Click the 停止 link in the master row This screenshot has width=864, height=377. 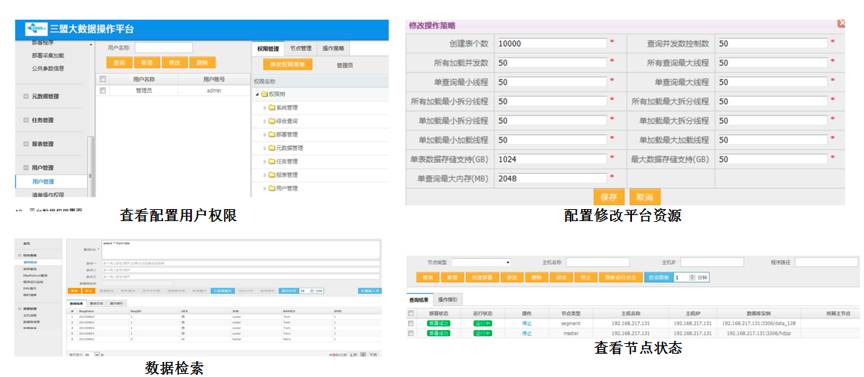point(527,333)
